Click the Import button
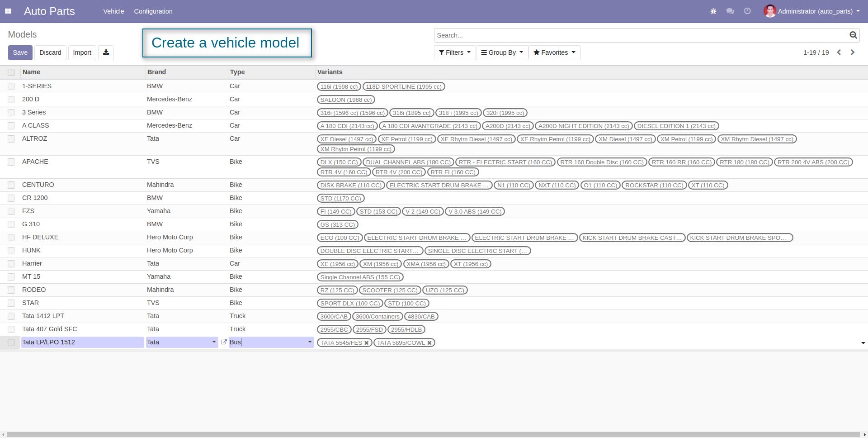Screen dimensions: 868x438 pos(82,52)
